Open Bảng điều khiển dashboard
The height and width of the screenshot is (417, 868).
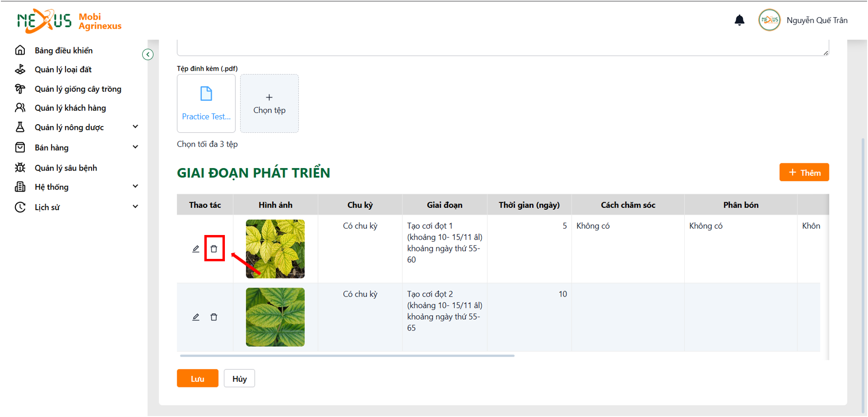(64, 50)
